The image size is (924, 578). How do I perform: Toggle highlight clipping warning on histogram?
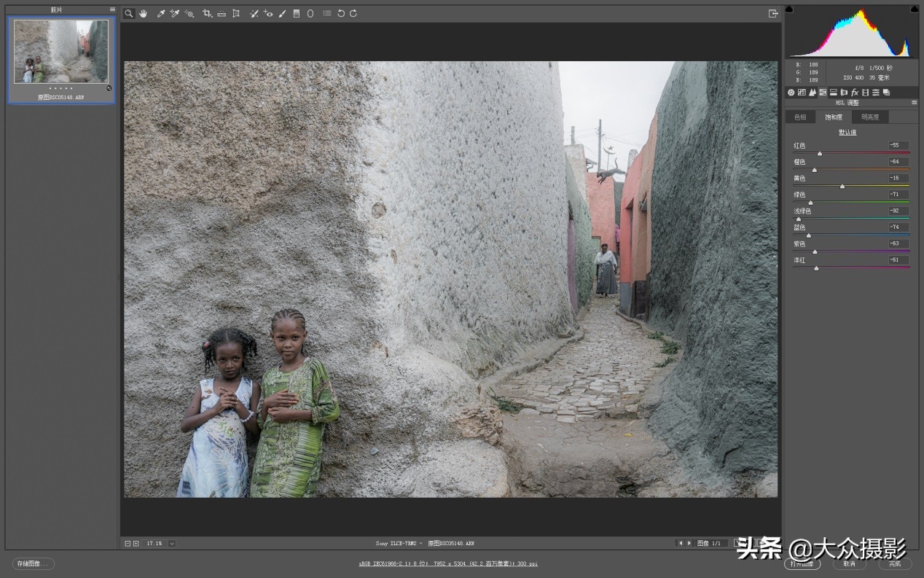tap(914, 9)
